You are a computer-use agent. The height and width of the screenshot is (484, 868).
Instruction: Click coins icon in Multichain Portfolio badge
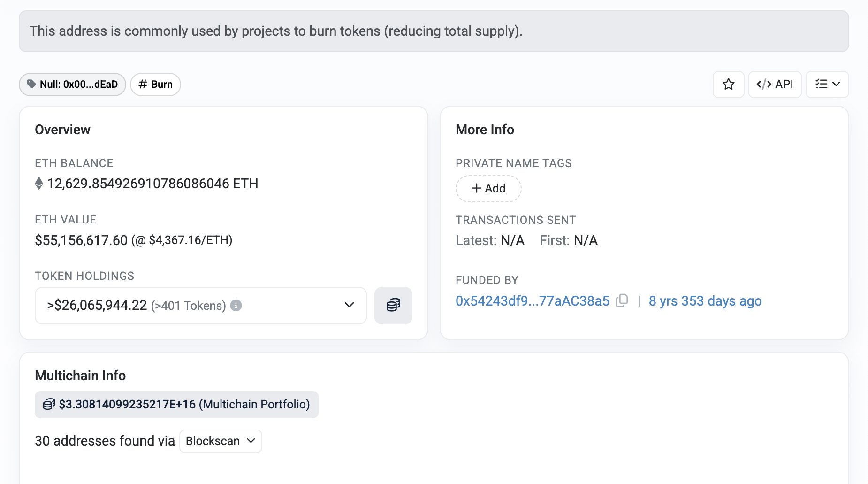click(49, 404)
